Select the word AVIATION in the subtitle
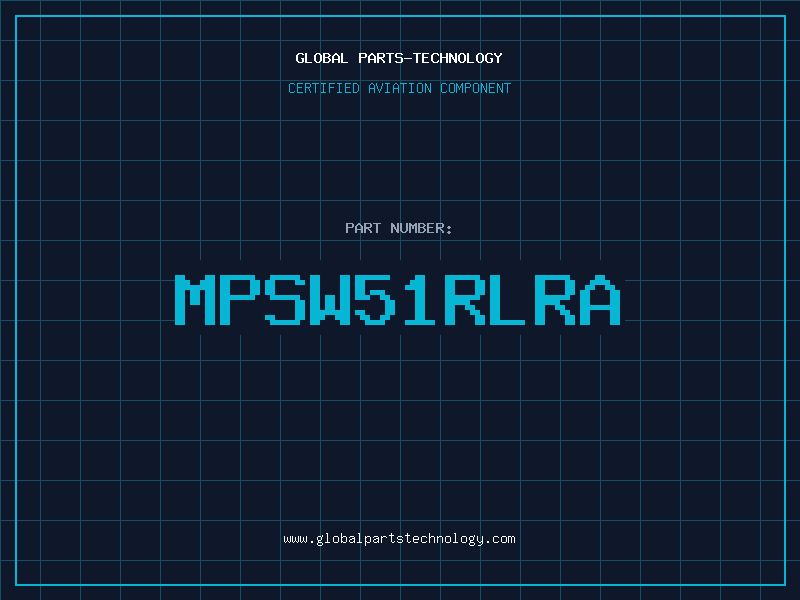This screenshot has height=600, width=800. point(401,88)
